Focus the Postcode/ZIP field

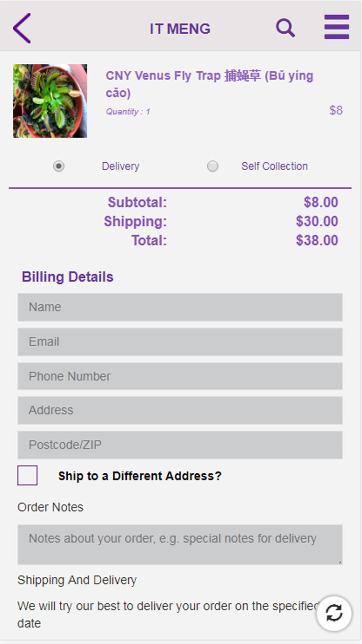click(180, 445)
